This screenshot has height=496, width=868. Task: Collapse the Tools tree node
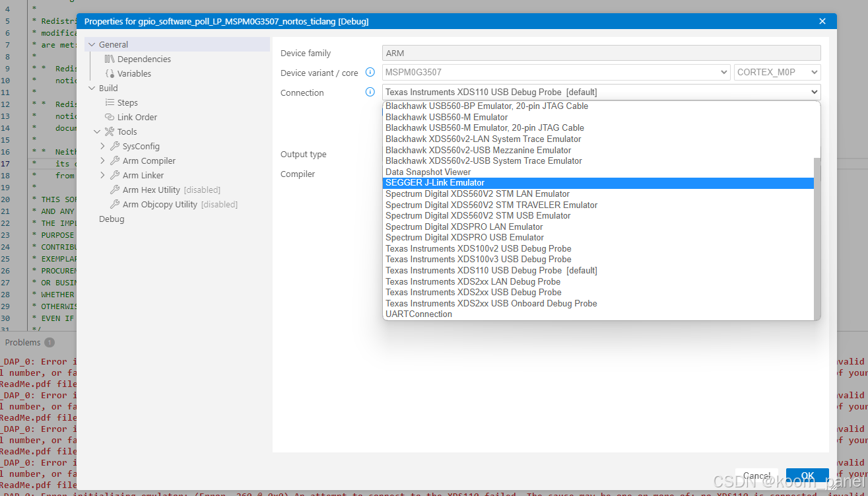click(x=97, y=132)
